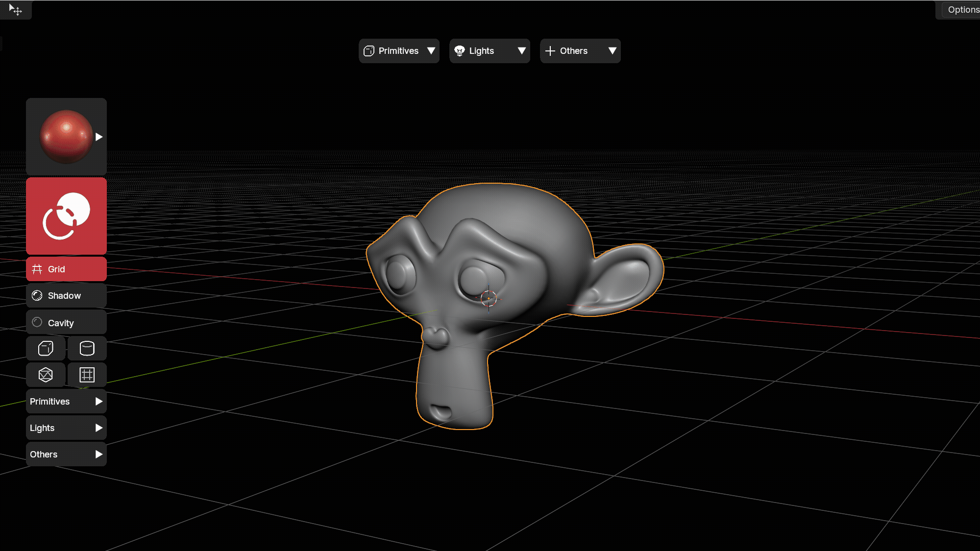Expand the Primitives submenu in left panel
Image resolution: width=980 pixels, height=551 pixels.
pos(66,401)
